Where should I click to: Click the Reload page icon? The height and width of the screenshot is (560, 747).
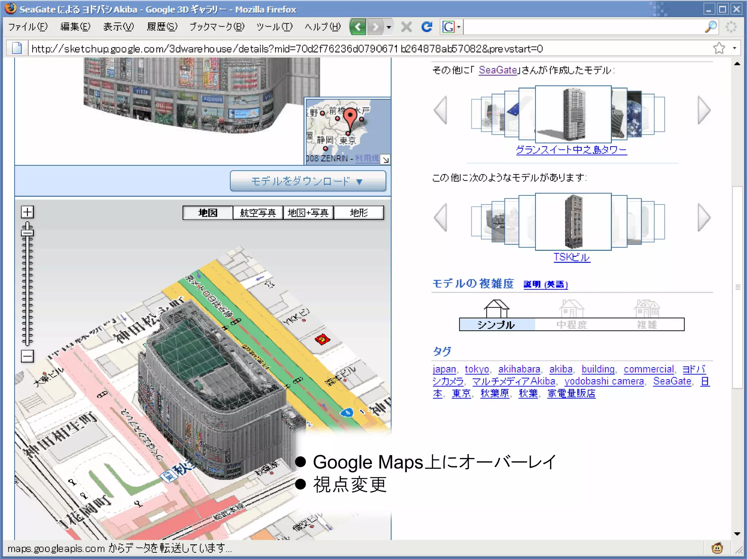click(426, 27)
